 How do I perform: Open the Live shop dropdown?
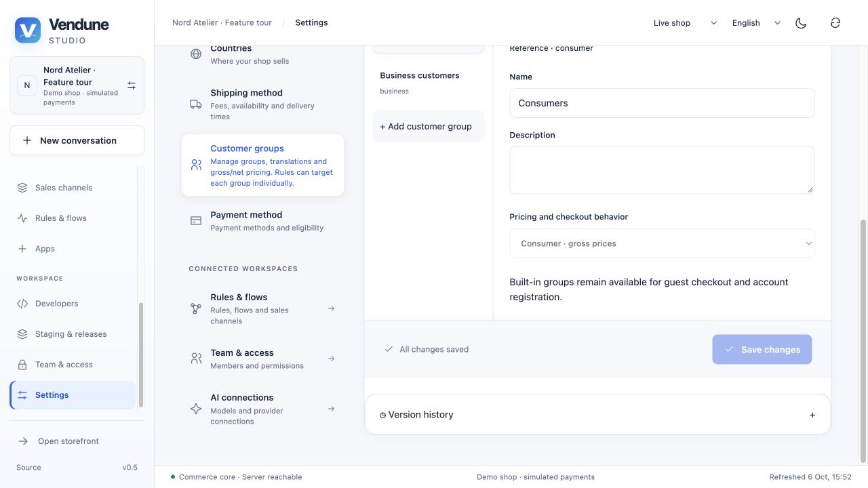685,23
